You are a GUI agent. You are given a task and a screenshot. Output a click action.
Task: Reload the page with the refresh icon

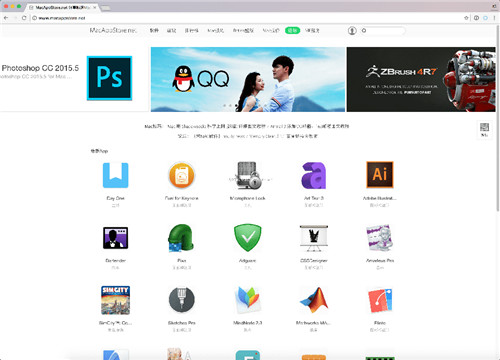pyautogui.click(x=24, y=18)
